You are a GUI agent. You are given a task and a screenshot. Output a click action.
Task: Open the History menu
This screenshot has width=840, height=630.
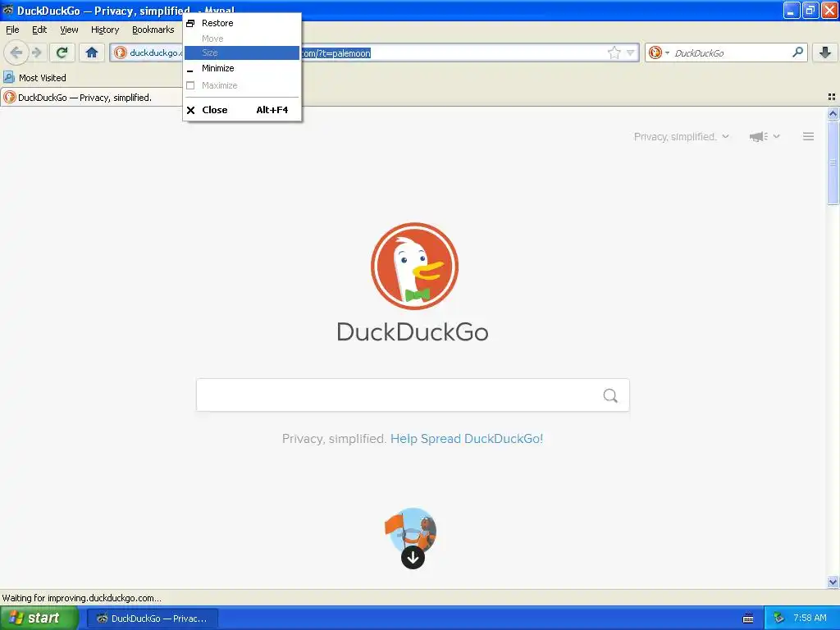coord(104,30)
